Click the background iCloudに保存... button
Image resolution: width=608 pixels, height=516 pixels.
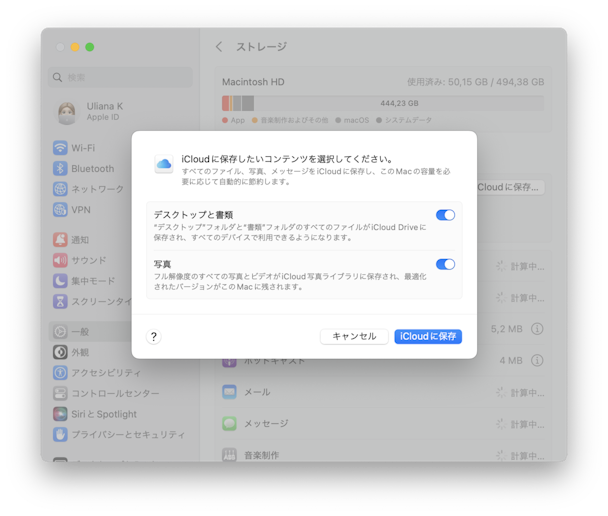click(511, 187)
